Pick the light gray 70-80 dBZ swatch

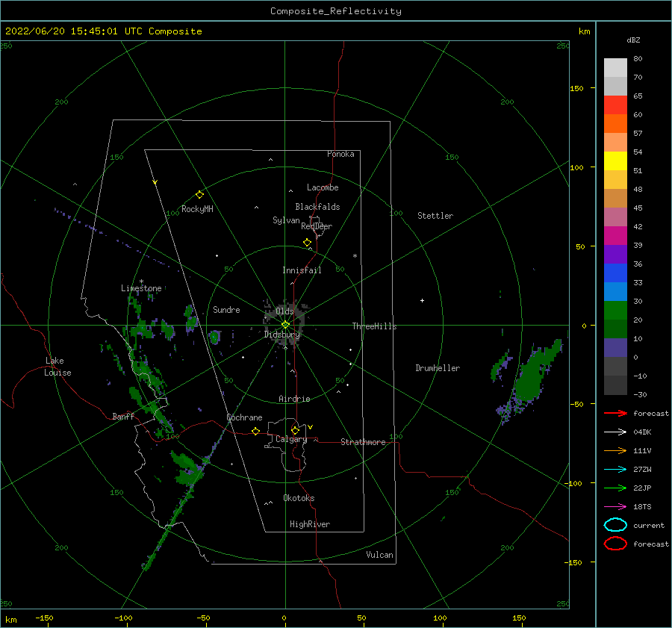coord(615,67)
